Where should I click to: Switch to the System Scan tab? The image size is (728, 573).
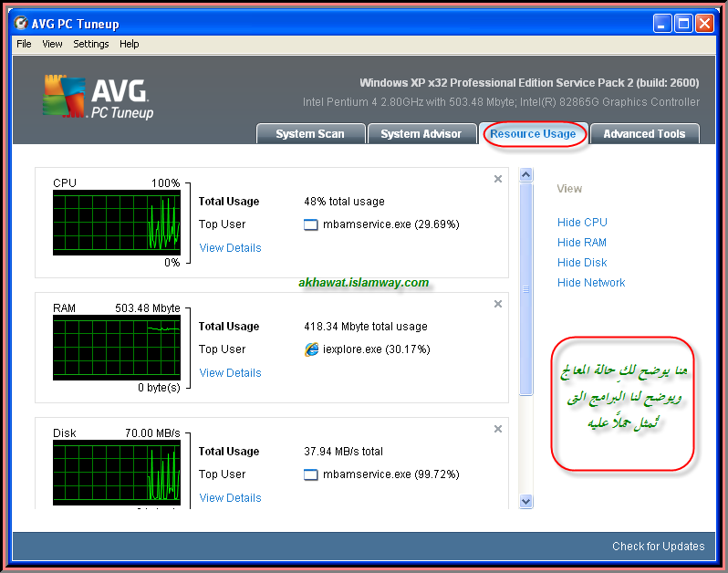coord(310,134)
